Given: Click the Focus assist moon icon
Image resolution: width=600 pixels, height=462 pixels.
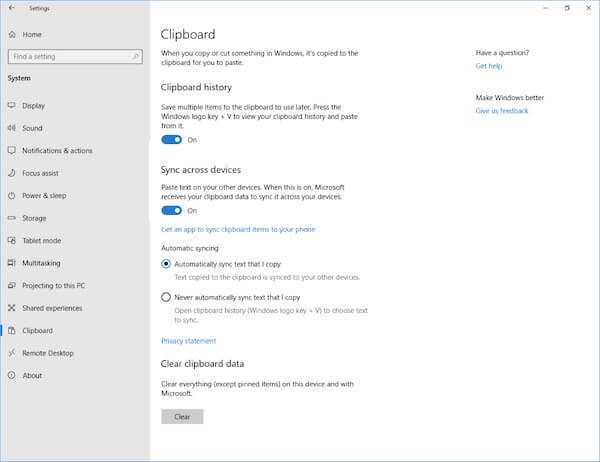Looking at the screenshot, I should point(12,173).
